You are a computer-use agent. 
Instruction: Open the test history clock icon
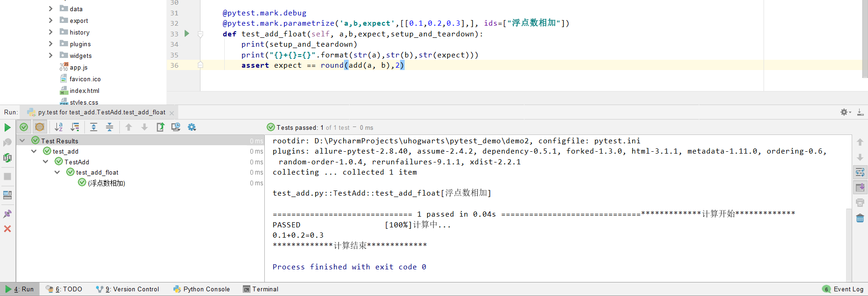pyautogui.click(x=176, y=127)
